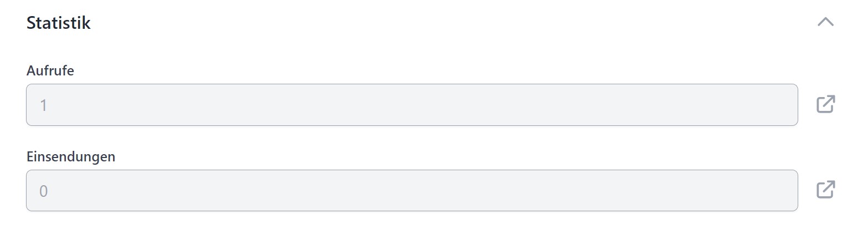This screenshot has width=868, height=234.
Task: Focus the Aufrufe input field
Action: [412, 105]
